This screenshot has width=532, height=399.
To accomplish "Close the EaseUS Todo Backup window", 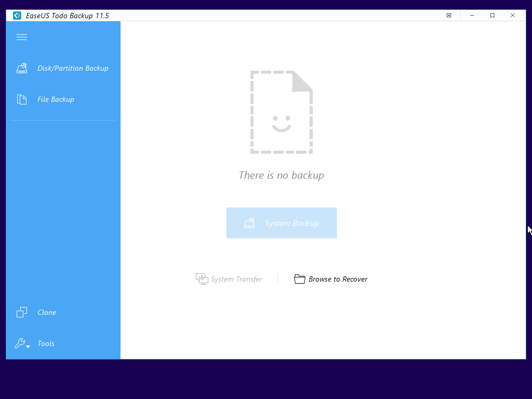I will pos(513,16).
